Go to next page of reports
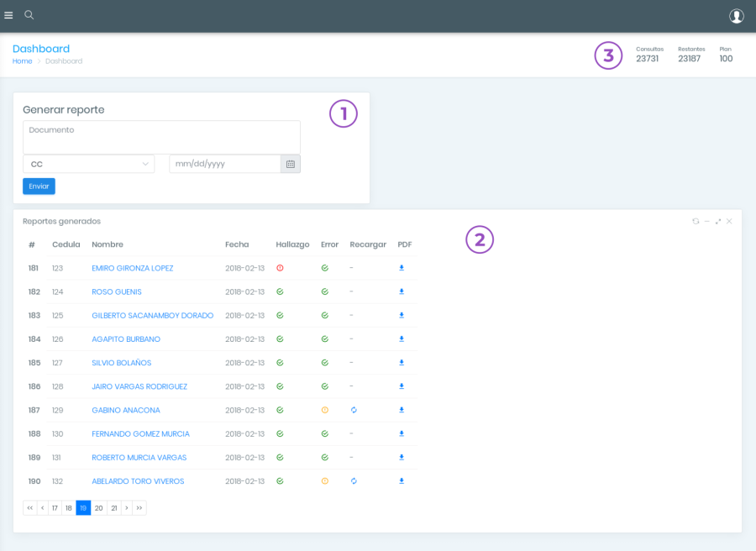Image resolution: width=756 pixels, height=551 pixels. tap(127, 507)
